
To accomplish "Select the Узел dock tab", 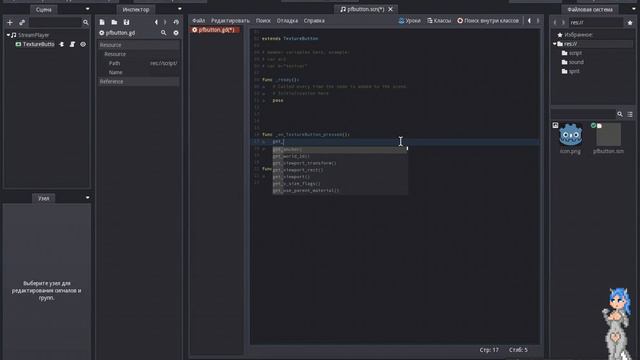I will 44,198.
